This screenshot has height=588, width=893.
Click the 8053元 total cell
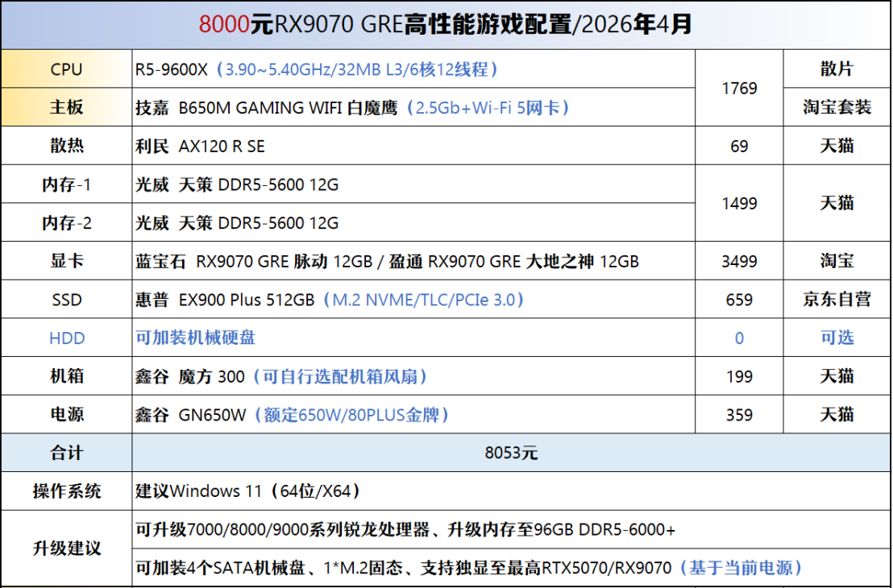[x=512, y=453]
